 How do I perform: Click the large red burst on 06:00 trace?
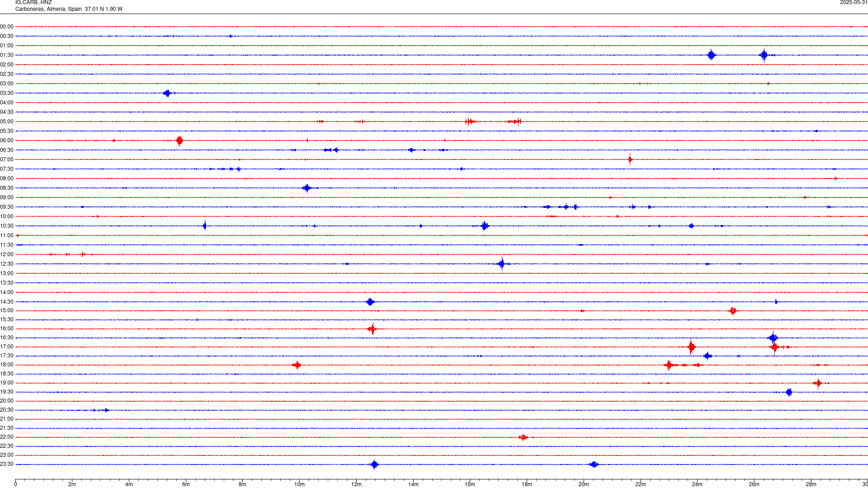[x=179, y=141]
